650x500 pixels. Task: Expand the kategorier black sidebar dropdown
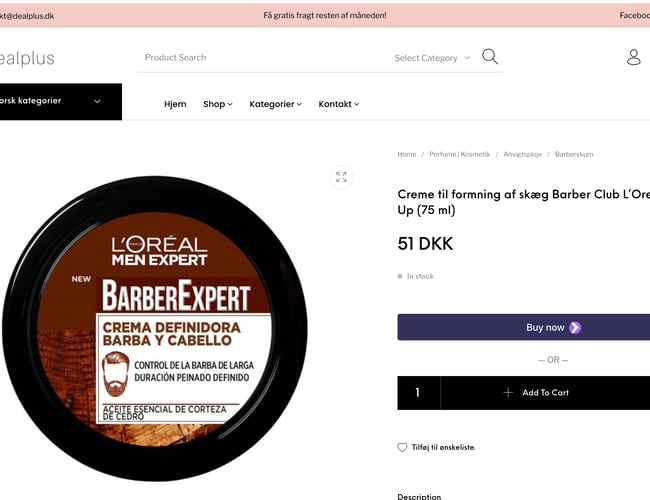point(61,102)
